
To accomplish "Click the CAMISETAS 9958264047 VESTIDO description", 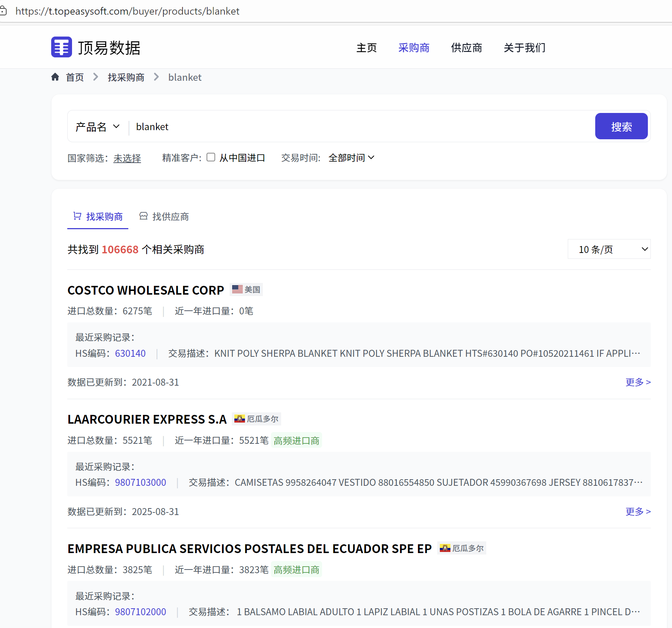I will click(438, 482).
